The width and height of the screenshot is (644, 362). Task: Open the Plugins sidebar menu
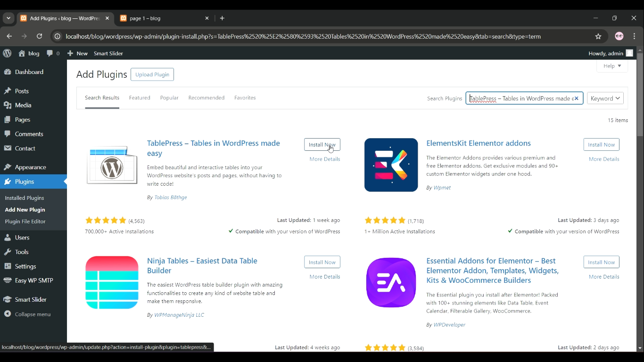pyautogui.click(x=33, y=181)
